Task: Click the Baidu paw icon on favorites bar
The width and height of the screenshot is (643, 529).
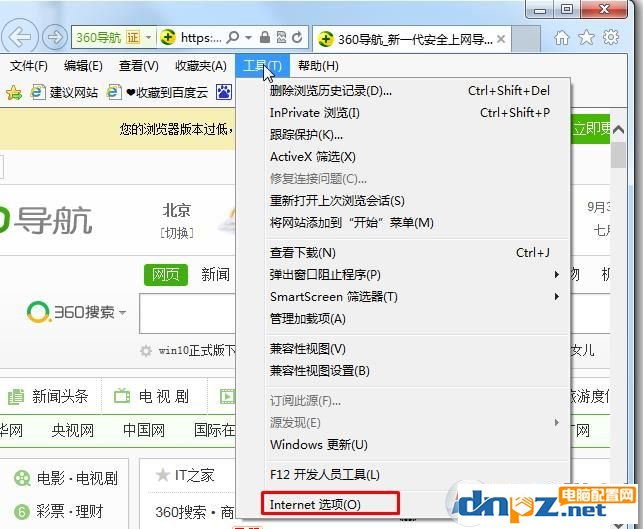Action: (x=224, y=92)
